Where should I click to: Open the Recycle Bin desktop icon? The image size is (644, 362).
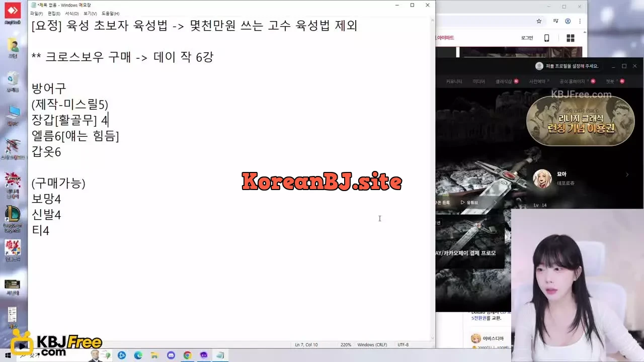pyautogui.click(x=13, y=81)
